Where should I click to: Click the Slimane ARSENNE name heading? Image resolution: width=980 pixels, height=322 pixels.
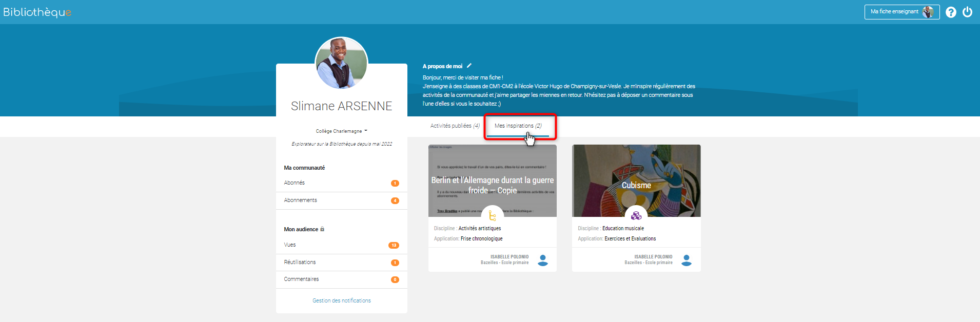(x=342, y=106)
